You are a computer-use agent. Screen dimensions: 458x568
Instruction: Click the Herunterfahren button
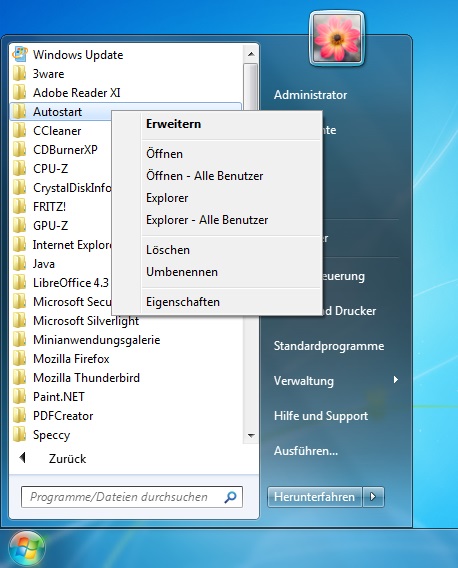[x=315, y=497]
